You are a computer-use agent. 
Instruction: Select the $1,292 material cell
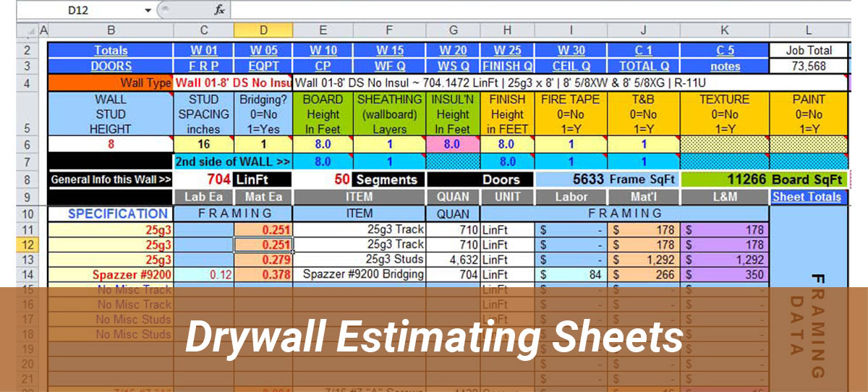(643, 260)
